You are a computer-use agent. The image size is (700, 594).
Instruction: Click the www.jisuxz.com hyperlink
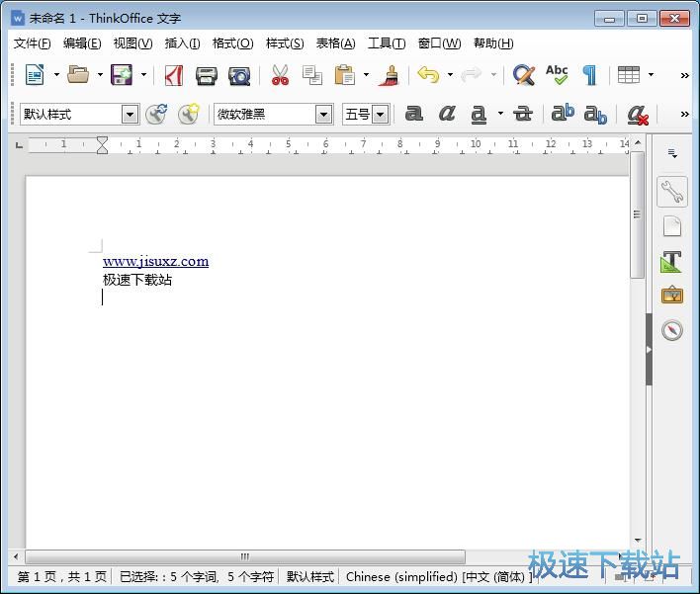155,262
